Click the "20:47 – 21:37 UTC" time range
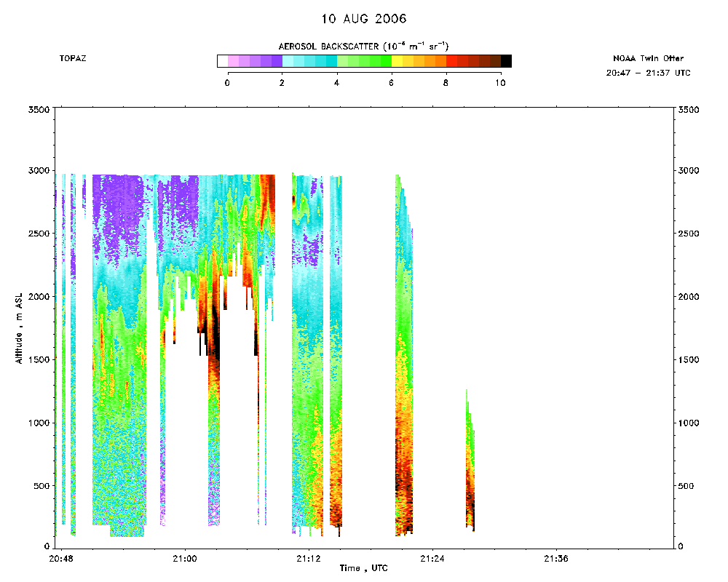728x582 pixels. tap(648, 73)
